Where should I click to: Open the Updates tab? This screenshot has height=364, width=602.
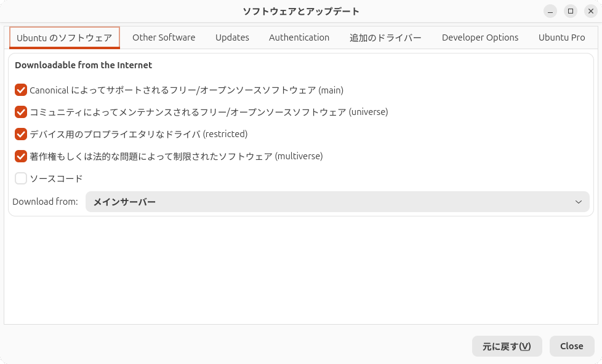pyautogui.click(x=232, y=38)
